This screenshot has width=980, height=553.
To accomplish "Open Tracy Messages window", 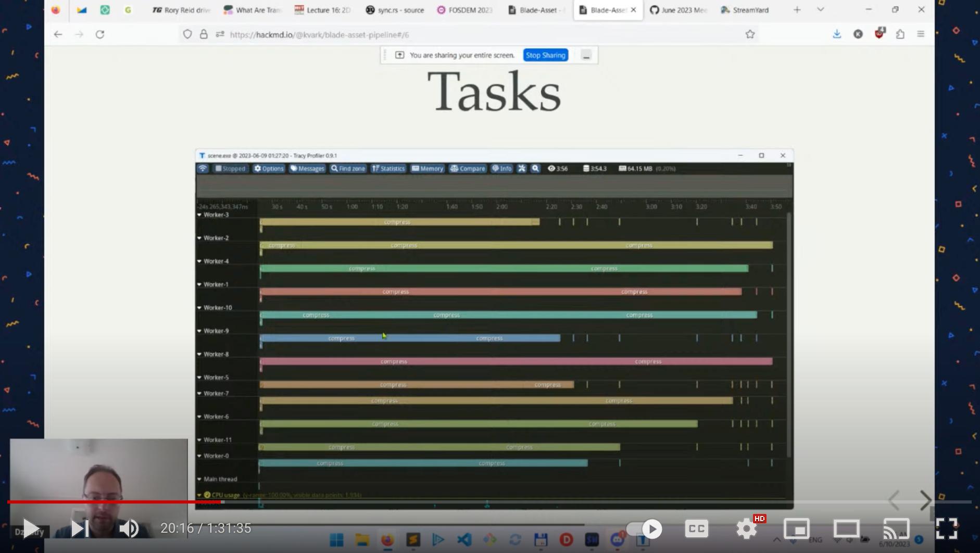I will [x=307, y=169].
